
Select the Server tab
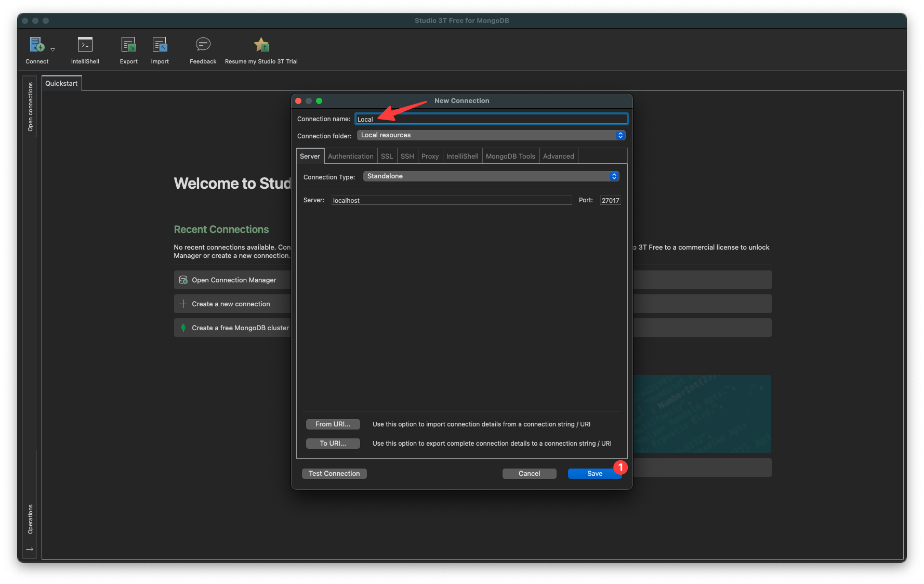pos(310,156)
